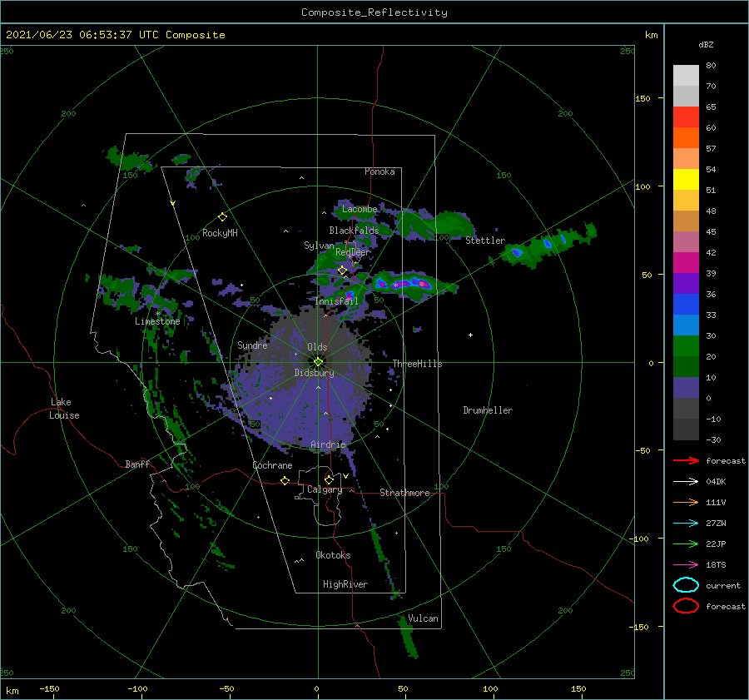749x700 pixels.
Task: Click the red forecast ellipse in legend
Action: (x=686, y=606)
